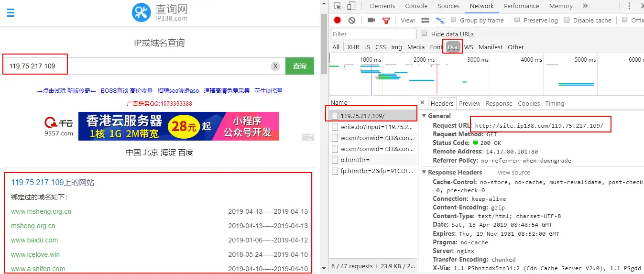Open www.baidu.com domain link
This screenshot has width=644, height=274.
[34, 240]
